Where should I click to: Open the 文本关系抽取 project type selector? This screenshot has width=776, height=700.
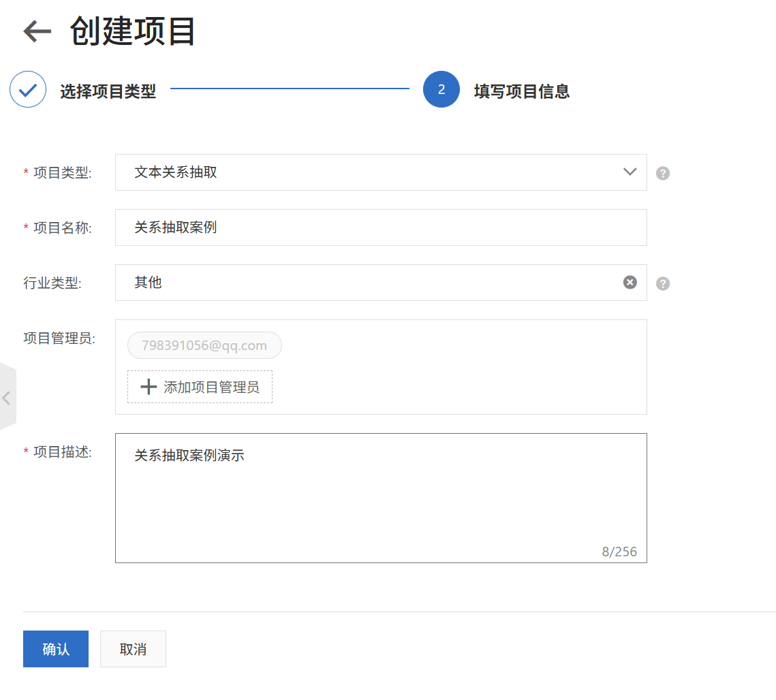pos(368,172)
